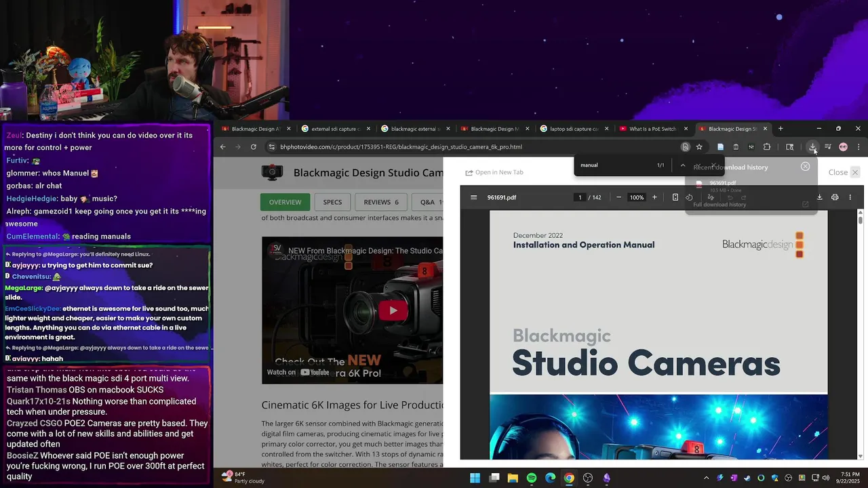This screenshot has width=868, height=488.
Task: Rotate the PDF counterclockwise
Action: click(689, 197)
